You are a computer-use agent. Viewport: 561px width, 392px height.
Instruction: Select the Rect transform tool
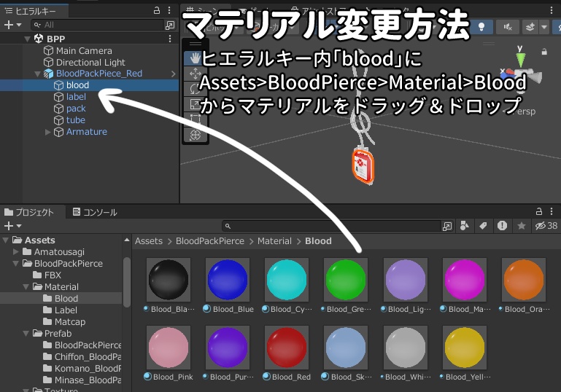click(195, 119)
